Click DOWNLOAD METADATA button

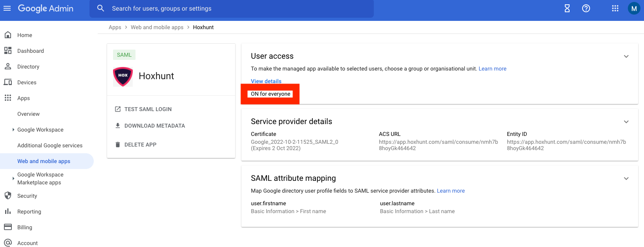pyautogui.click(x=155, y=126)
